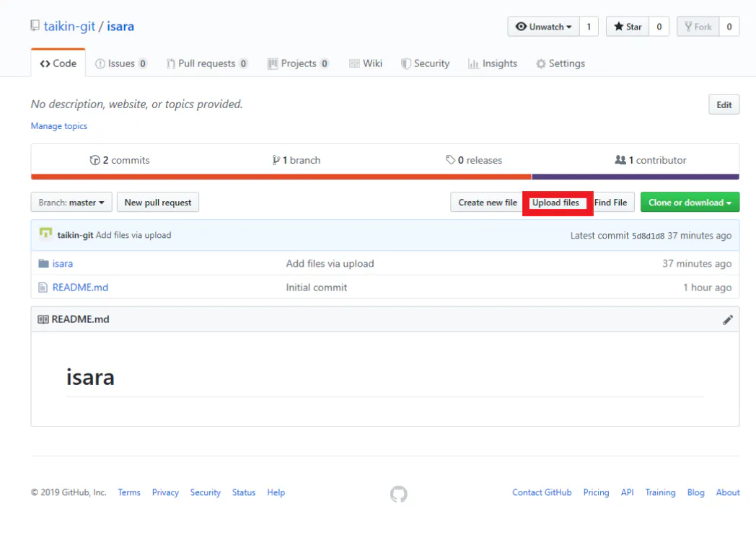Open footer Training link

pyautogui.click(x=660, y=492)
